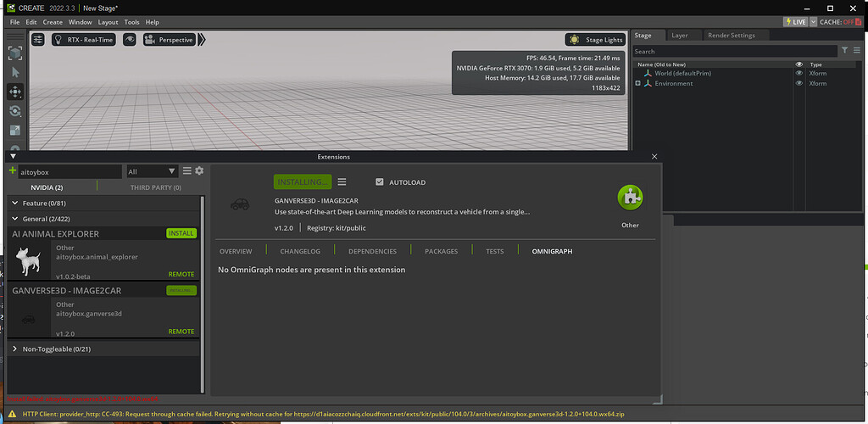The height and width of the screenshot is (424, 868).
Task: Switch to the Layer tab
Action: pyautogui.click(x=679, y=36)
